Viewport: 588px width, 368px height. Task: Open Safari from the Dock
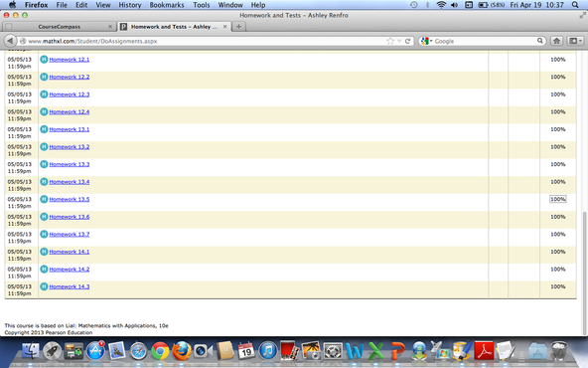[138, 351]
